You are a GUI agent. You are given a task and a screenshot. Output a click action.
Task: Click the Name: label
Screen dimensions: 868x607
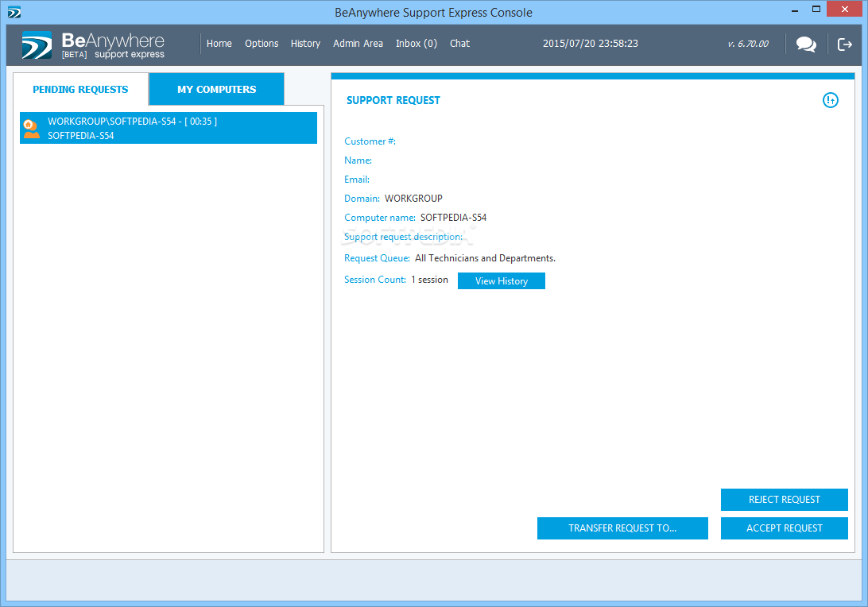[358, 160]
